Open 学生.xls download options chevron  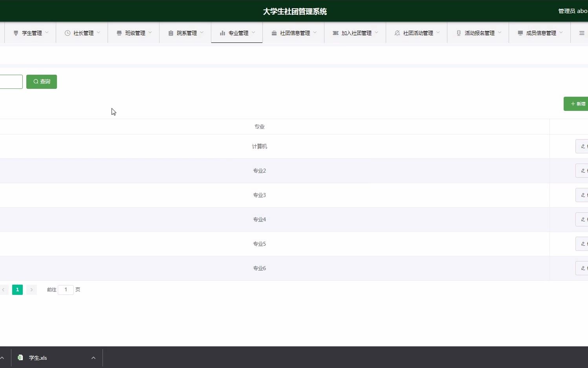tap(93, 358)
